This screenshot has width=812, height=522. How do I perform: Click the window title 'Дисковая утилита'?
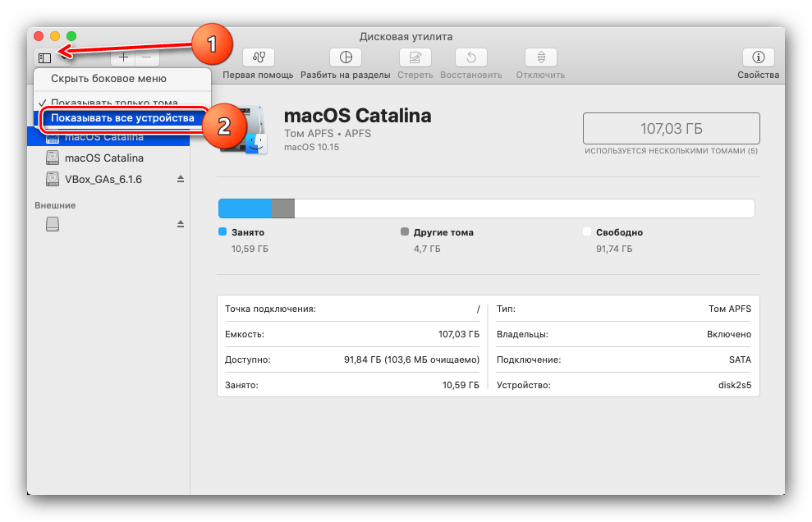click(x=406, y=37)
